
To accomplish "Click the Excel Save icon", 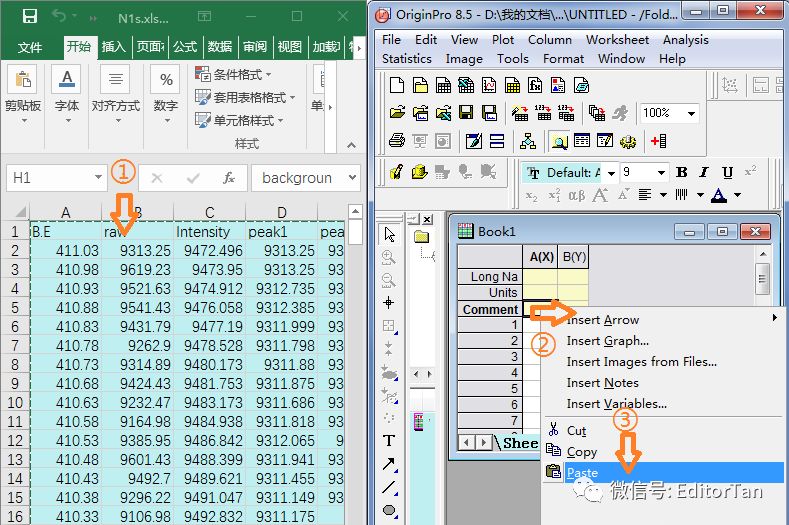I will (x=30, y=17).
